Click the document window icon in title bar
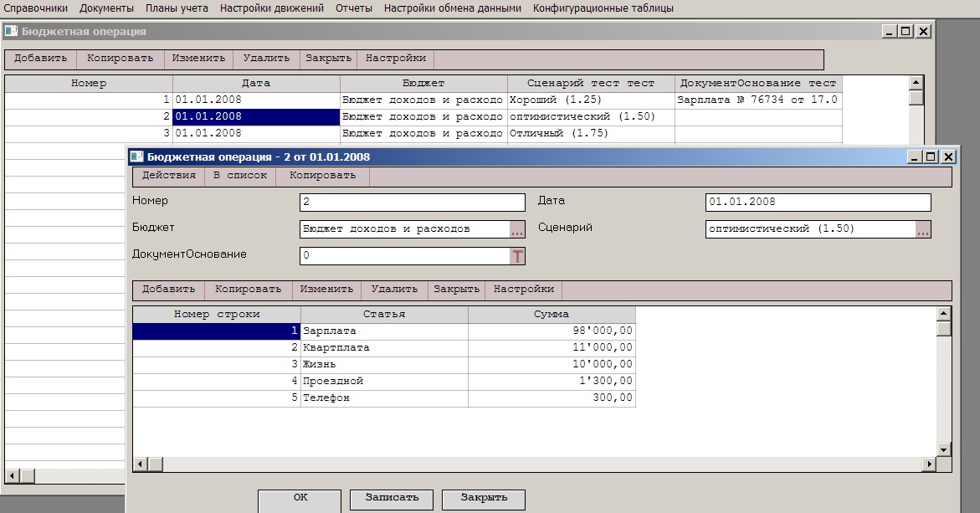 pyautogui.click(x=136, y=156)
